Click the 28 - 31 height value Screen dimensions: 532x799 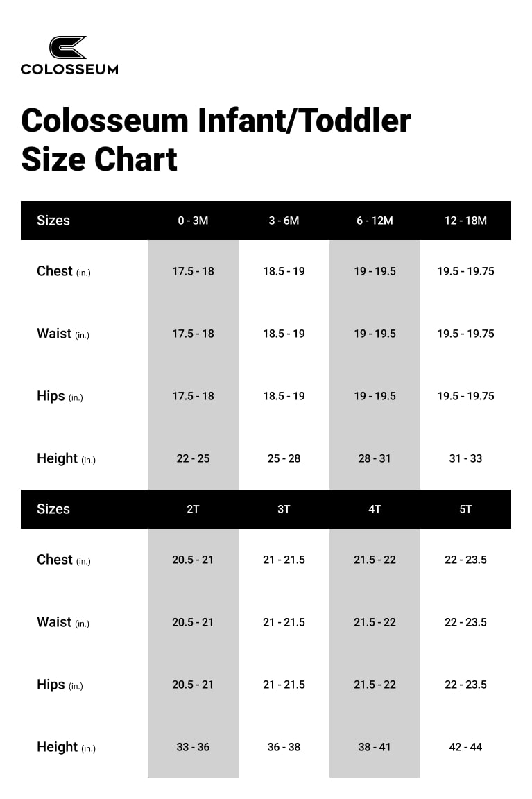[375, 458]
